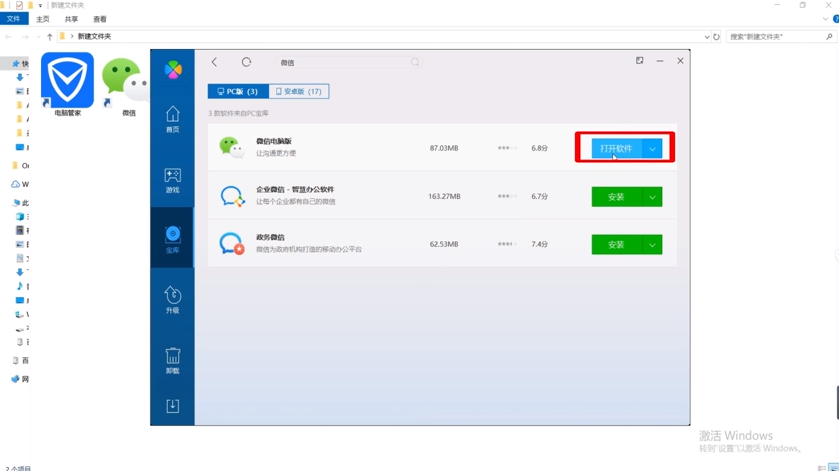Click the 7.4分 rating of 政务微信
The image size is (839, 471).
[539, 244]
